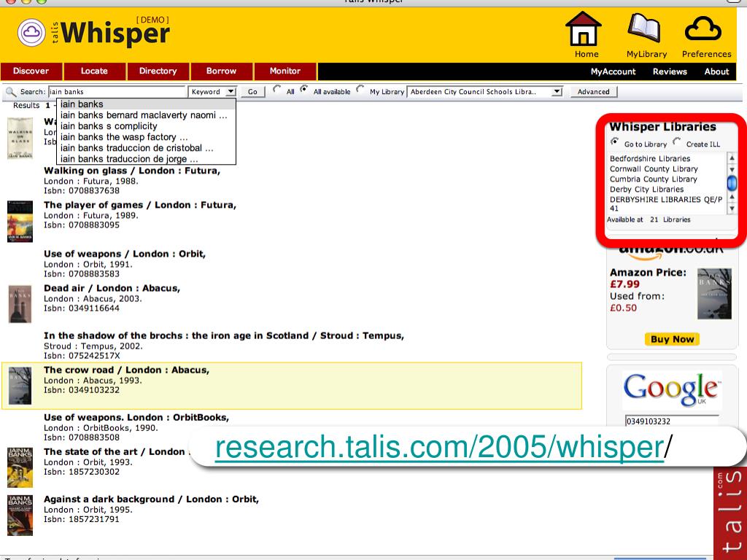
Task: Open the Reviews page
Action: tap(670, 71)
